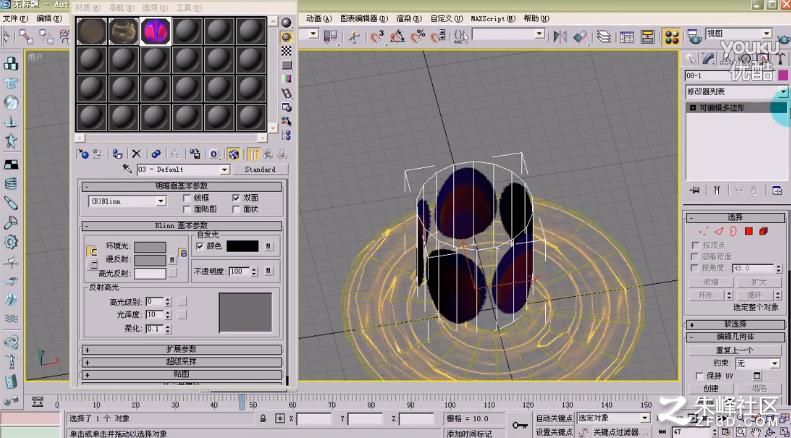Click Put Material to Scene icon
791x438 pixels.
[98, 154]
